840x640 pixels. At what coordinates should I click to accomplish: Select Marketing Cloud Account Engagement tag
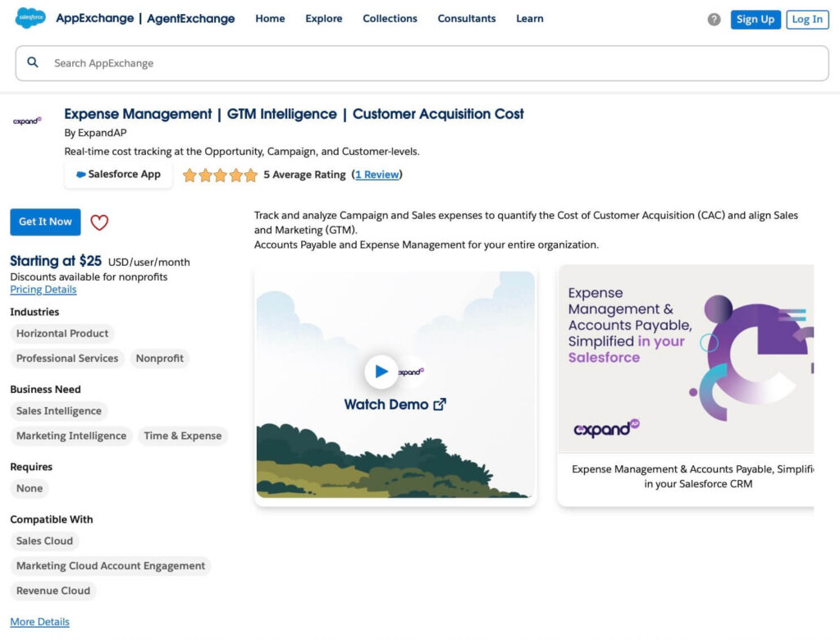point(111,565)
